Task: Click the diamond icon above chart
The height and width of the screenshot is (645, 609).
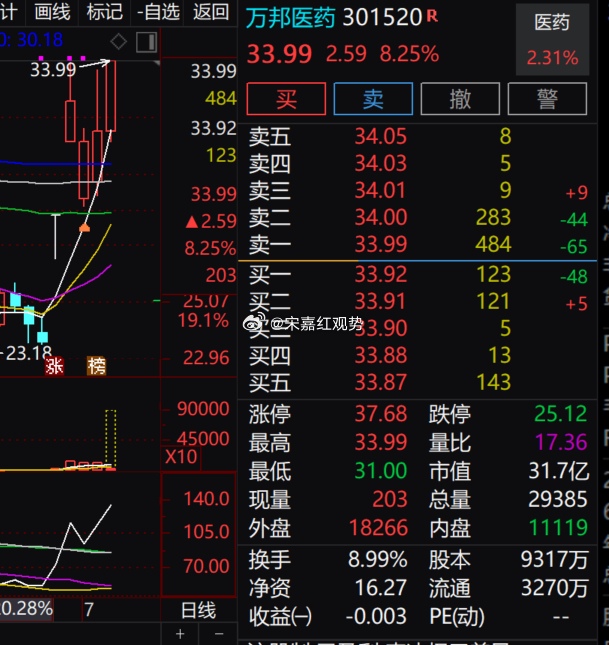Action: point(119,42)
